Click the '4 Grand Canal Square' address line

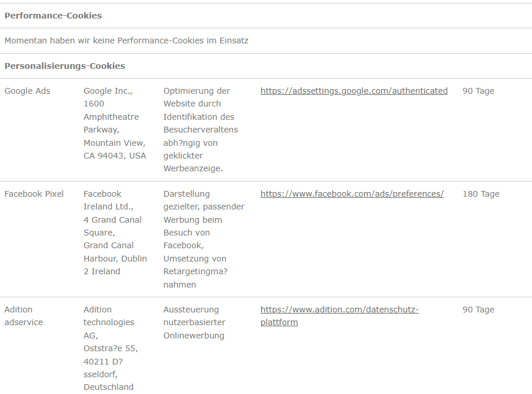[x=112, y=226]
